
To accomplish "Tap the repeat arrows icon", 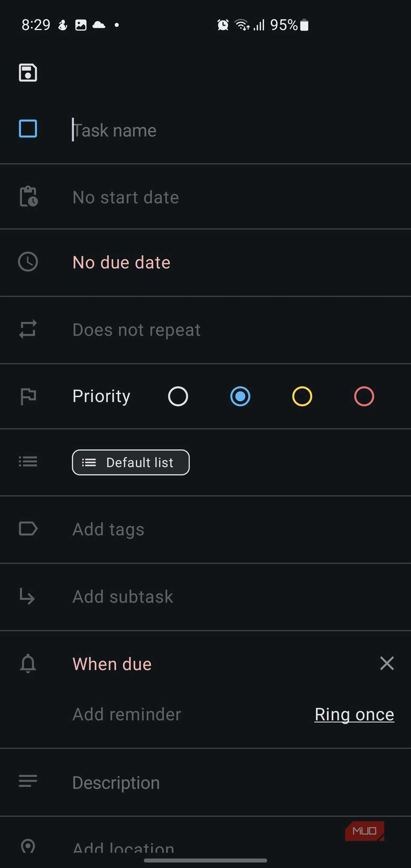I will pos(28,329).
